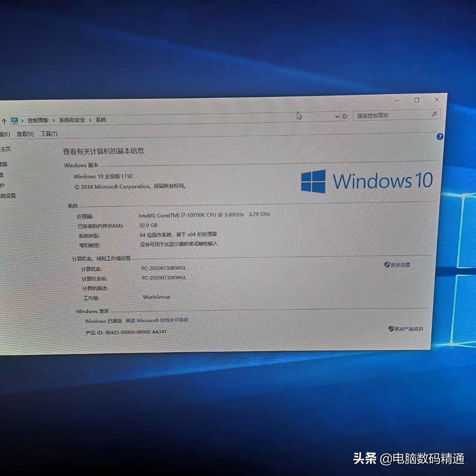Click the 查看有关计算机的基本信息 heading

104,151
